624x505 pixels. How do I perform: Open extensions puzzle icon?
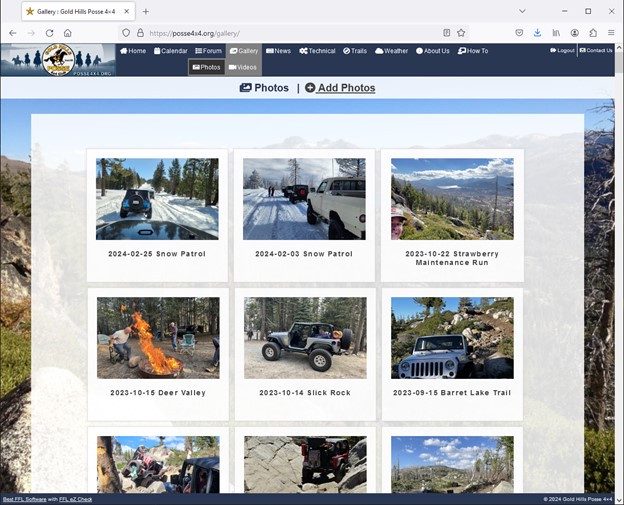(593, 33)
